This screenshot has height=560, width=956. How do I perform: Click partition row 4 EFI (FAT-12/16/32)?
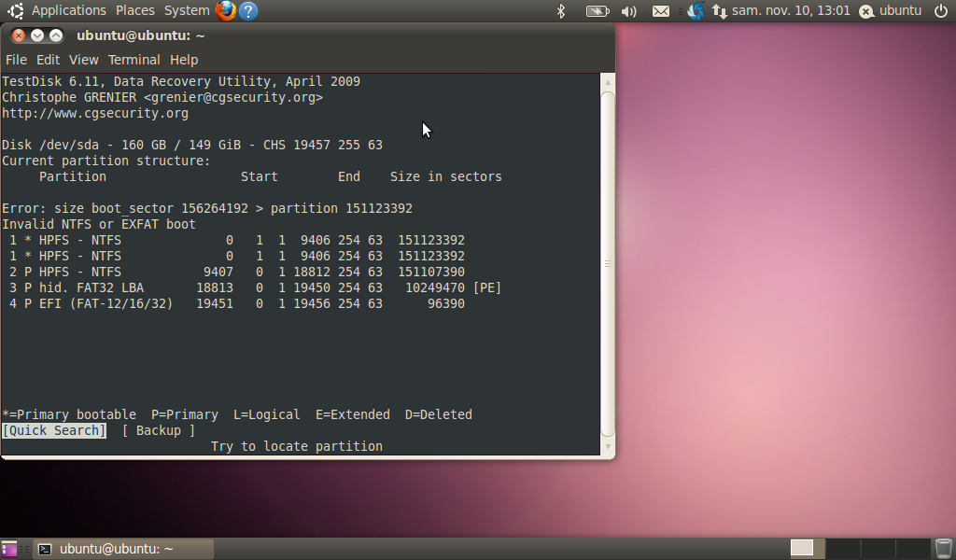click(x=237, y=303)
